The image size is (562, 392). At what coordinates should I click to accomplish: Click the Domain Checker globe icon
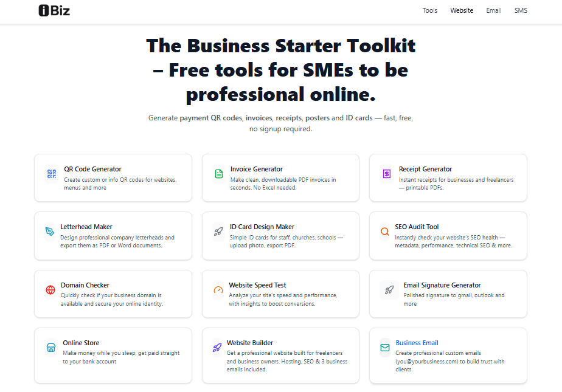tap(50, 290)
